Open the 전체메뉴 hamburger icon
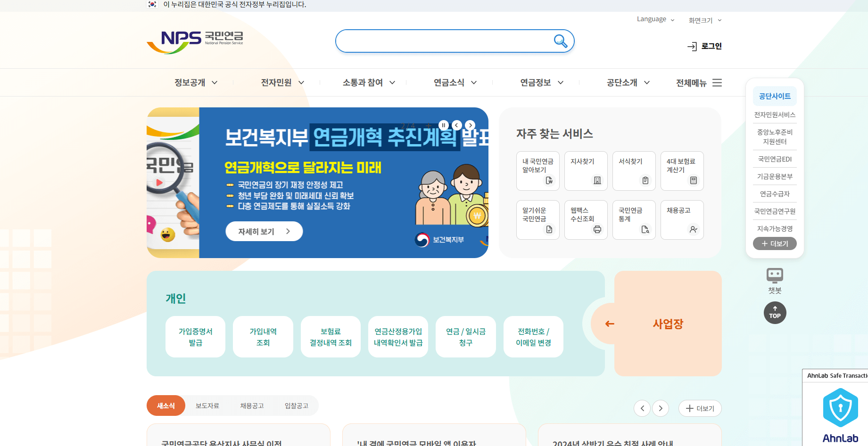868x446 pixels. pyautogui.click(x=717, y=82)
